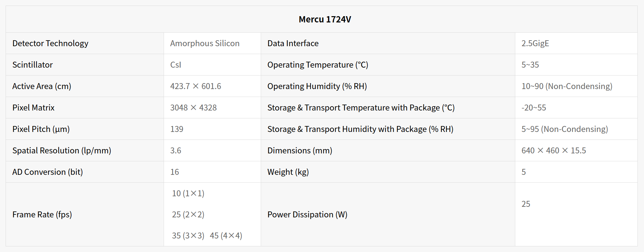Image resolution: width=644 pixels, height=252 pixels.
Task: Select the 25 (2×2) frame rate entry
Action: click(188, 214)
